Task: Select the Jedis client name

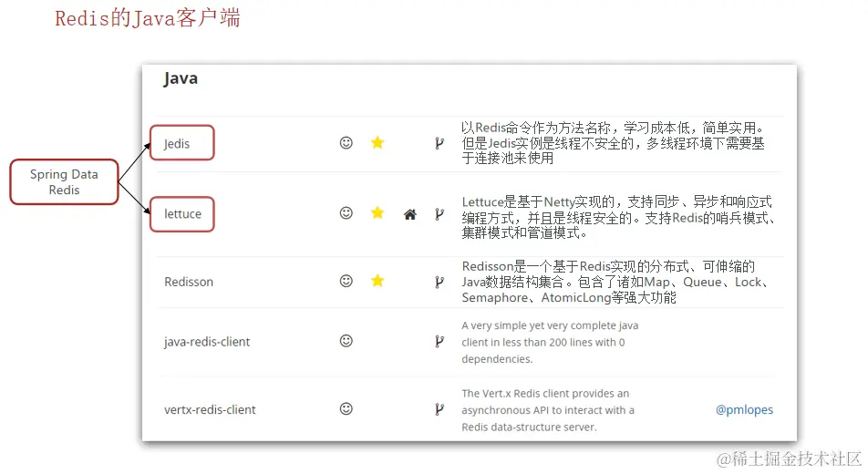Action: click(177, 143)
